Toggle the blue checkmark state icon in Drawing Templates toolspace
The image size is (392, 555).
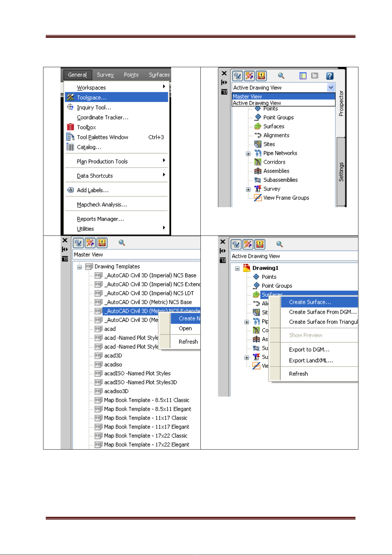coord(78,243)
